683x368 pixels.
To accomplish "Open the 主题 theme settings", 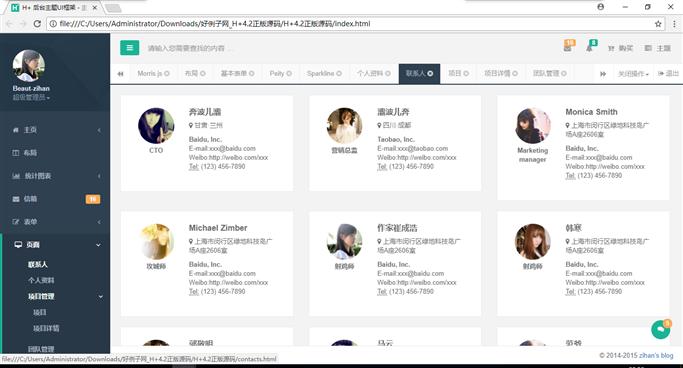I will (658, 48).
